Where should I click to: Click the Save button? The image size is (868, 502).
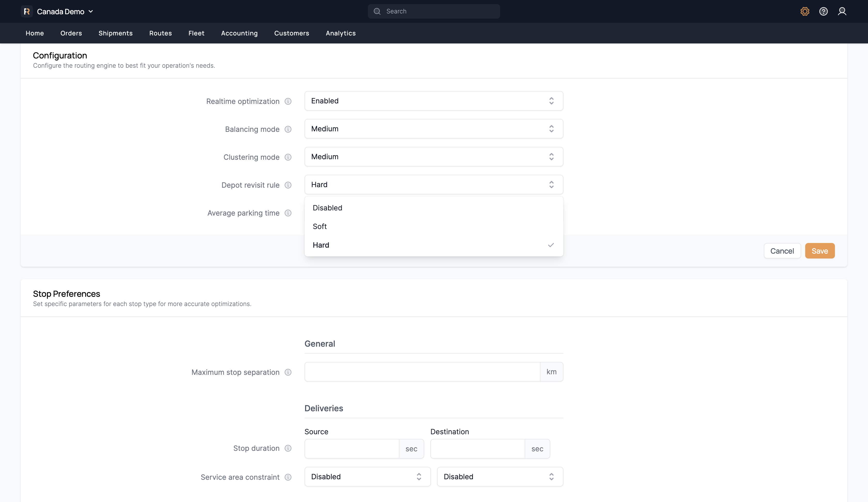(x=819, y=251)
